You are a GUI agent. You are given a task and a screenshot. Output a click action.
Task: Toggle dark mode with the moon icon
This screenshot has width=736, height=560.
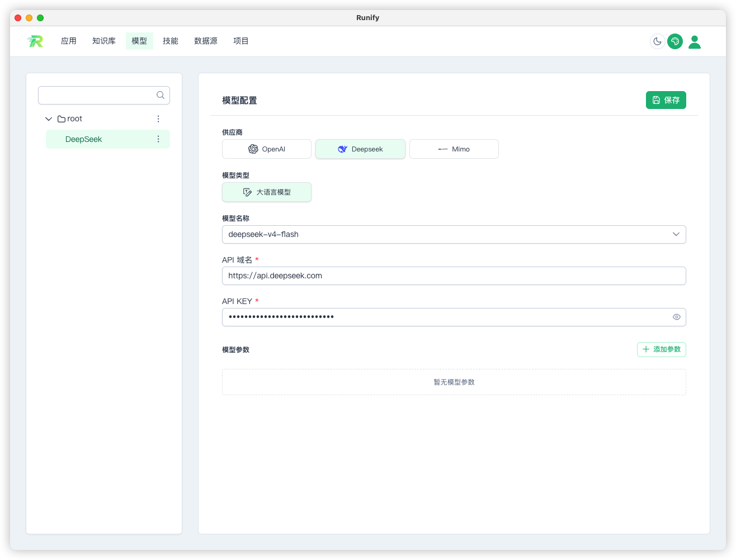[658, 41]
